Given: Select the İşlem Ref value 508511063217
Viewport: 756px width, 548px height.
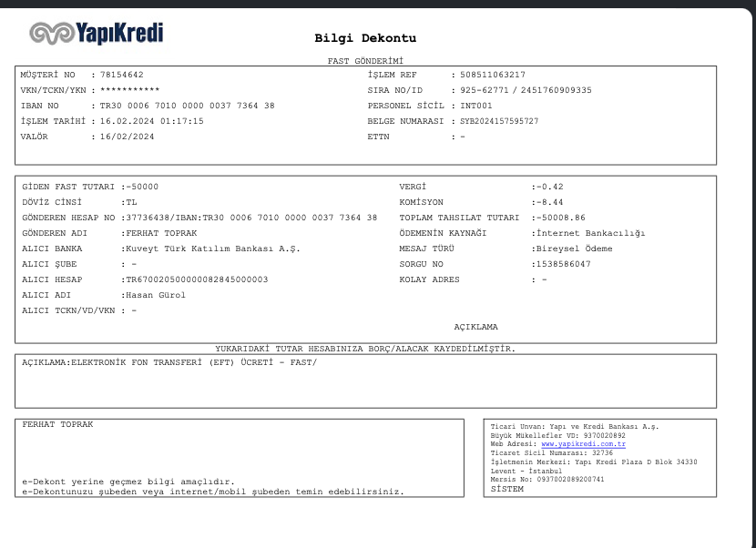Looking at the screenshot, I should [491, 75].
